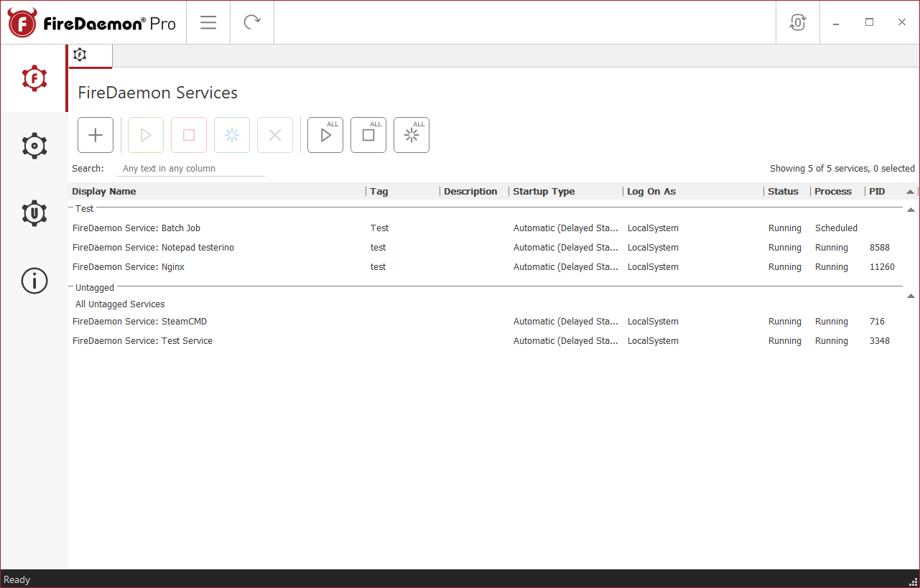Open the About info sidebar icon

[34, 281]
